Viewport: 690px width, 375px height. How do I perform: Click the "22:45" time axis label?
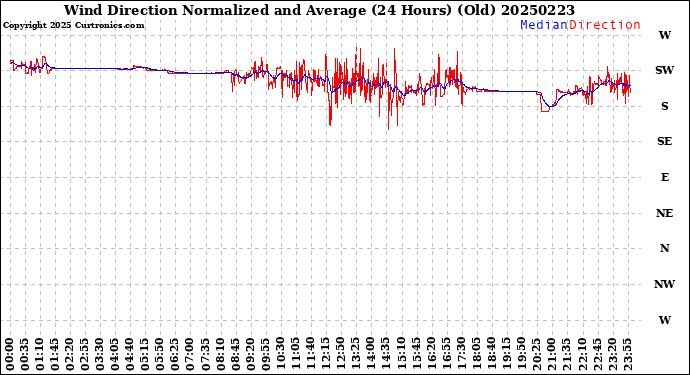[x=597, y=354]
